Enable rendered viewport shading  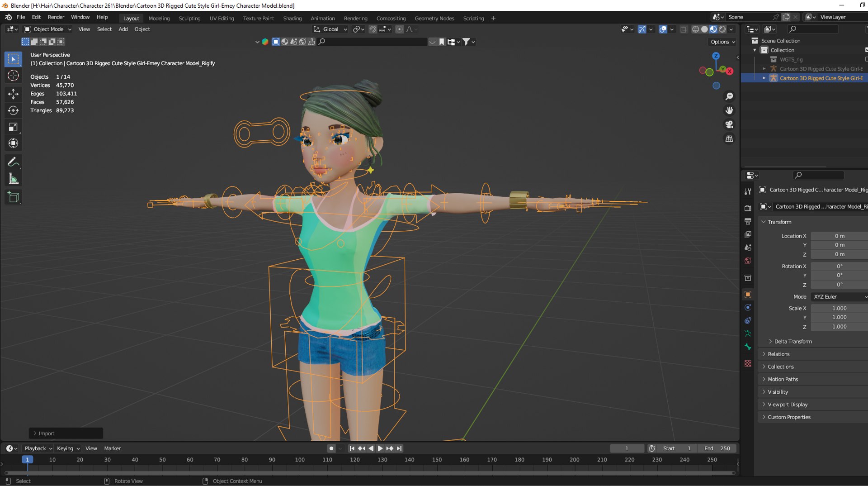point(722,29)
